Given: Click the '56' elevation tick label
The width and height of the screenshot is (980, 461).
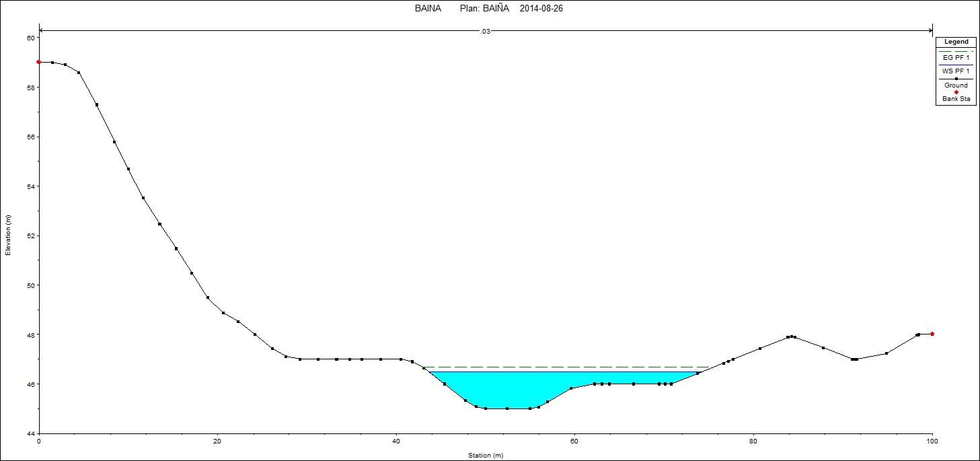Looking at the screenshot, I should 30,137.
